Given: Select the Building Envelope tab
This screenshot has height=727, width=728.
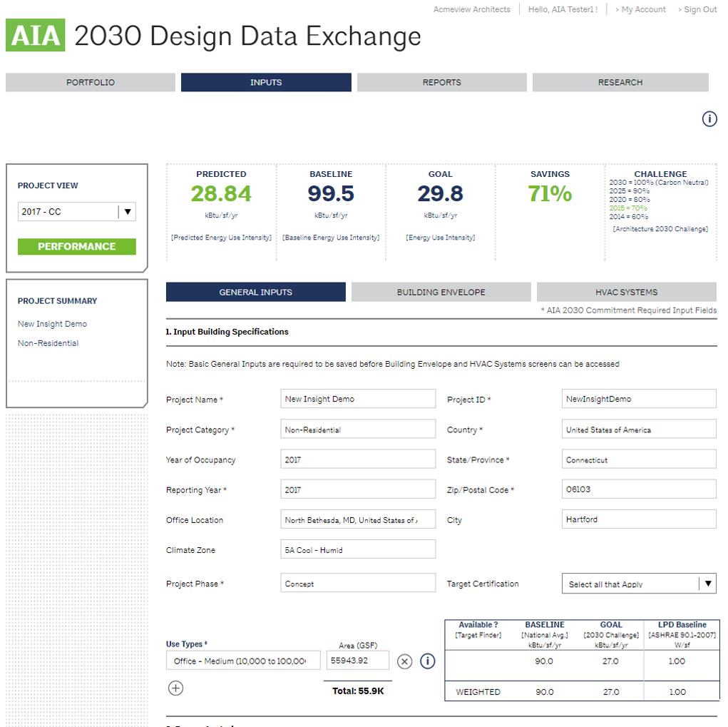Looking at the screenshot, I should click(441, 293).
